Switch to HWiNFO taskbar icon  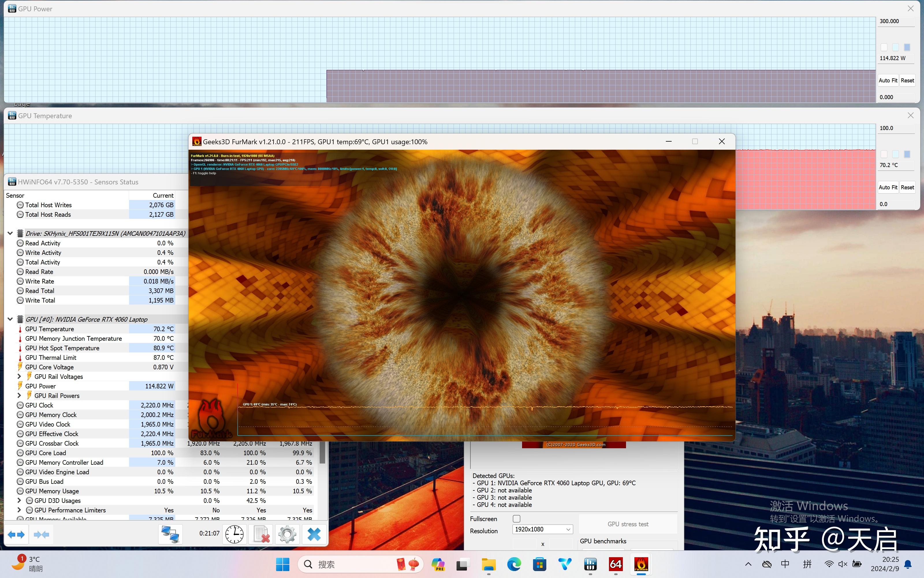590,564
